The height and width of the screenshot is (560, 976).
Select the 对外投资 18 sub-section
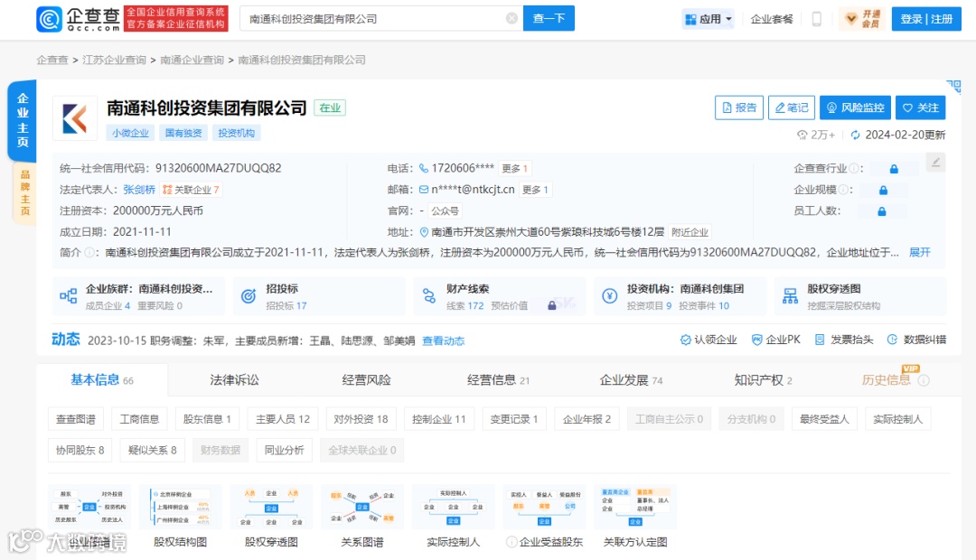pyautogui.click(x=361, y=419)
